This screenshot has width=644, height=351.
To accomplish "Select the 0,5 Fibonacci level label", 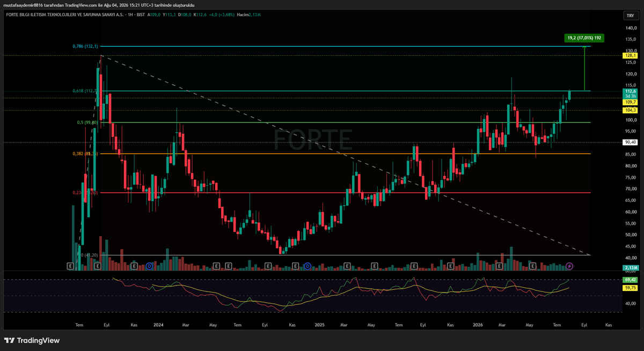I will (x=87, y=122).
